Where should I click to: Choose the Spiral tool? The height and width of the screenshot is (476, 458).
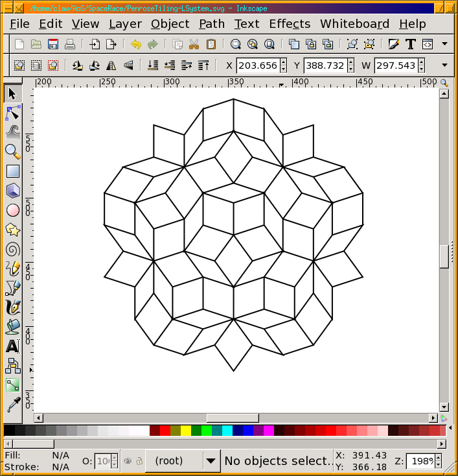pos(12,249)
